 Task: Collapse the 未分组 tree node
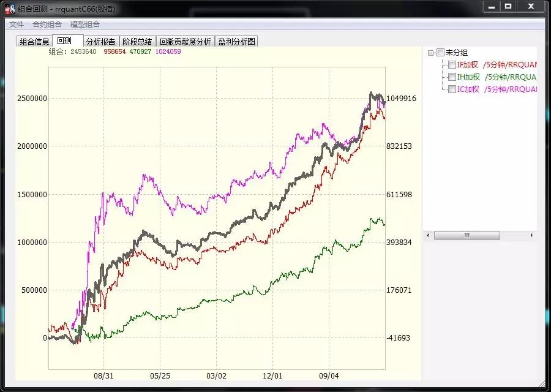pos(430,53)
